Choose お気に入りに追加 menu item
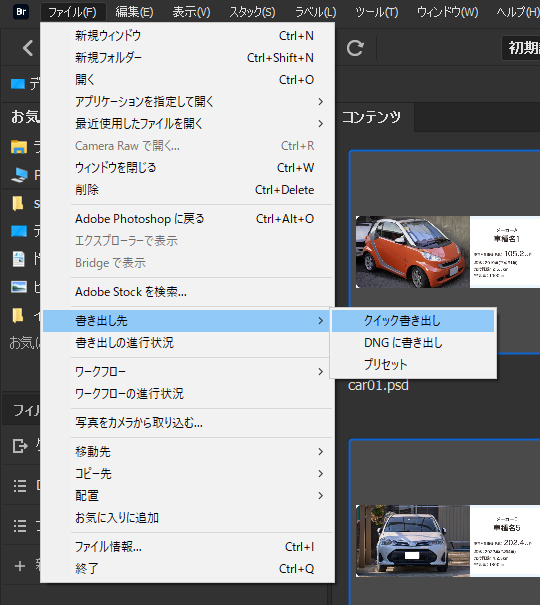540x605 pixels. pos(187,517)
